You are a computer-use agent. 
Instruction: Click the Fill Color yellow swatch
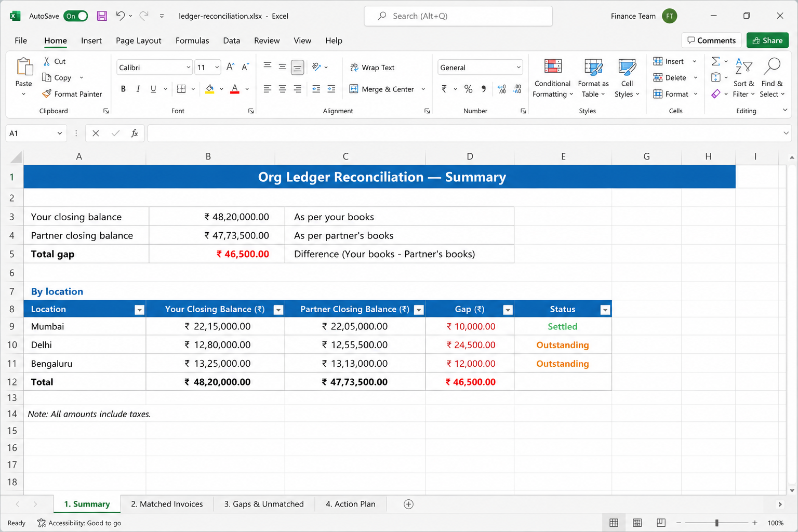[210, 89]
